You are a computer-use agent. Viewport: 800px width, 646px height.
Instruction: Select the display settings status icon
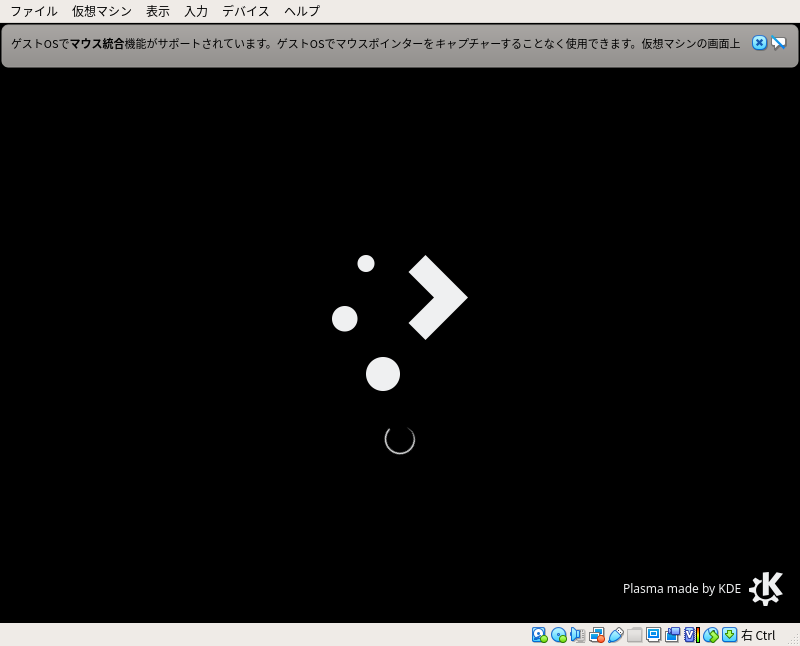click(x=653, y=635)
